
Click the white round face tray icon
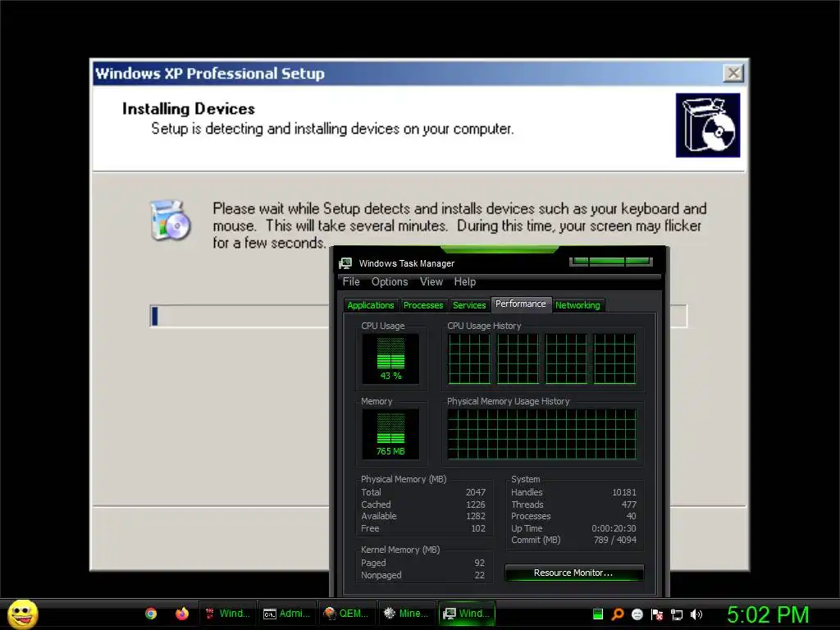[637, 614]
